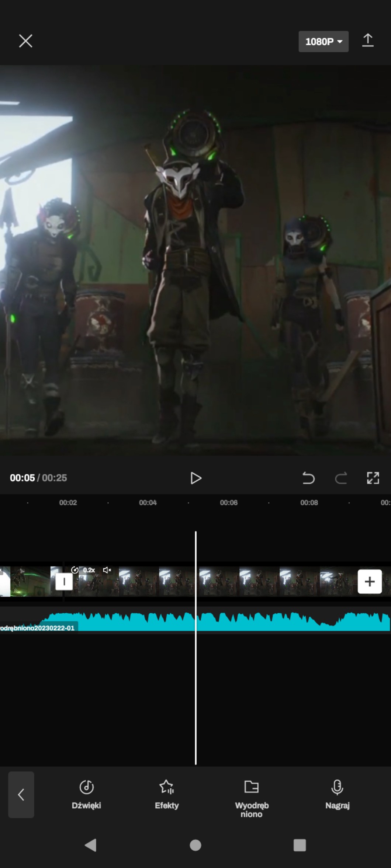Tap the 00:06 mark on timeline ruler
This screenshot has width=391, height=868.
[x=229, y=503]
